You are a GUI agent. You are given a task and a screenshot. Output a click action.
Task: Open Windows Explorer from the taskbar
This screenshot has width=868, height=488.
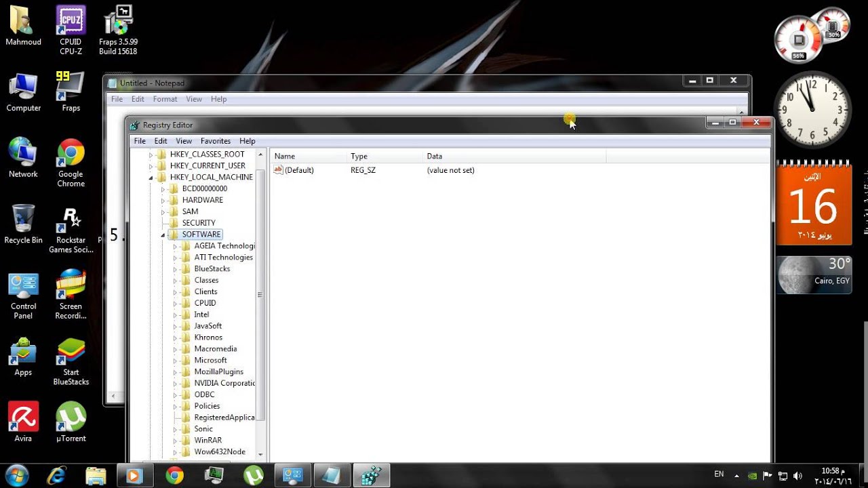pyautogui.click(x=96, y=475)
